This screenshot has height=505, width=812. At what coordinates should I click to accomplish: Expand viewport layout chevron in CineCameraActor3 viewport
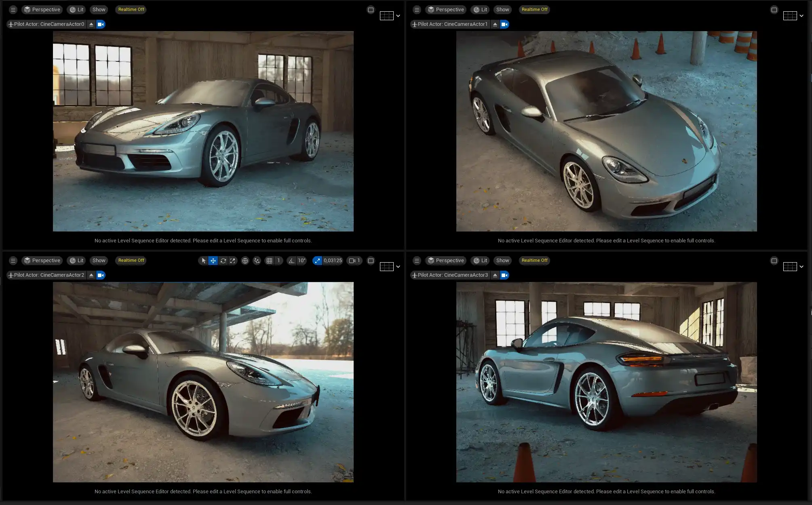(801, 267)
